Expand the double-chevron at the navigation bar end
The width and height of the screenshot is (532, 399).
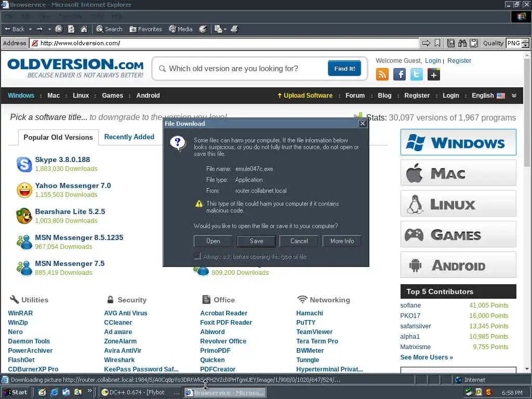pyautogui.click(x=514, y=96)
